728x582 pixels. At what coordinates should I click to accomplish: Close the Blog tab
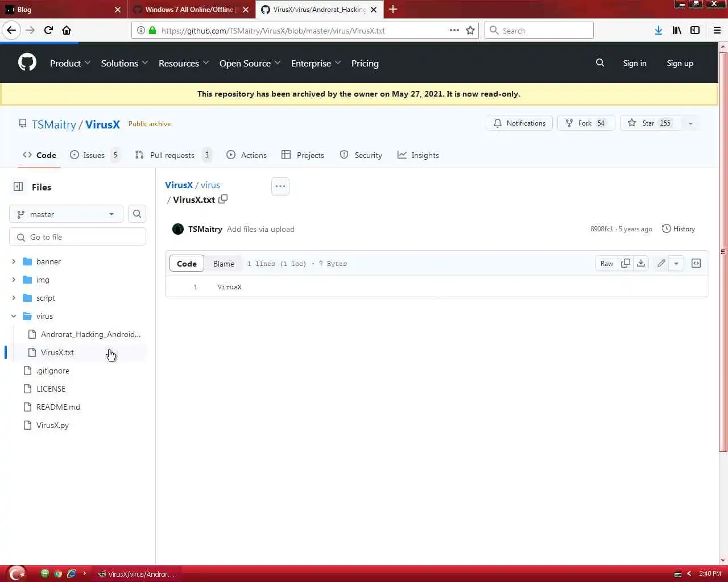click(x=118, y=10)
